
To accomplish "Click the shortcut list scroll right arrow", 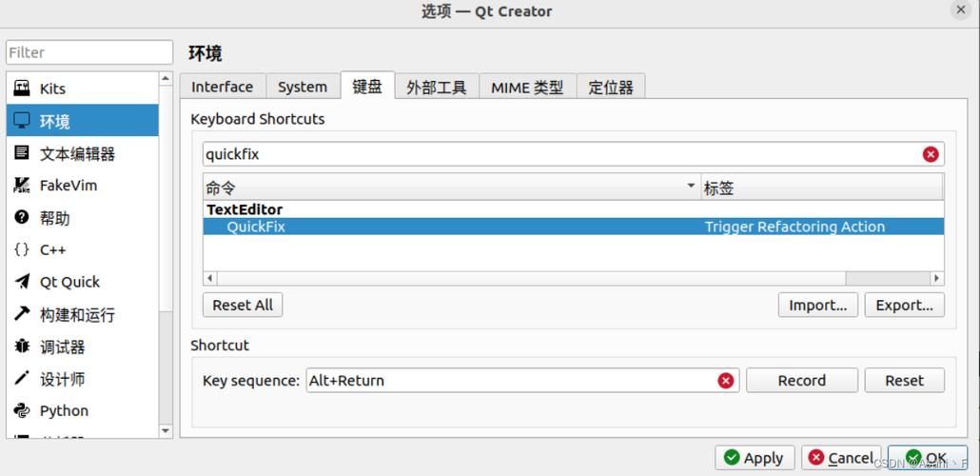I will pyautogui.click(x=936, y=278).
